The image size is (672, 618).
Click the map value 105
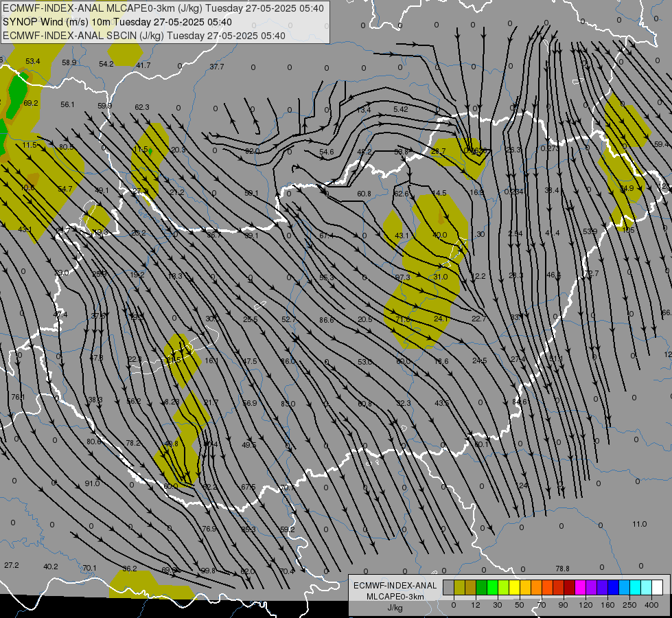click(628, 230)
